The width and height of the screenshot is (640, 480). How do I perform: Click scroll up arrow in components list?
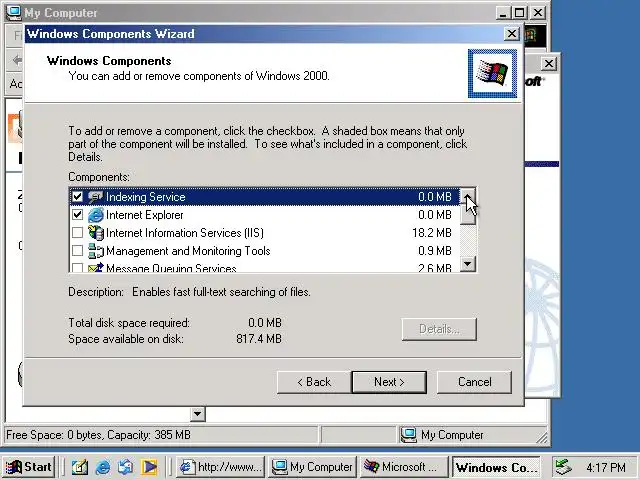468,195
